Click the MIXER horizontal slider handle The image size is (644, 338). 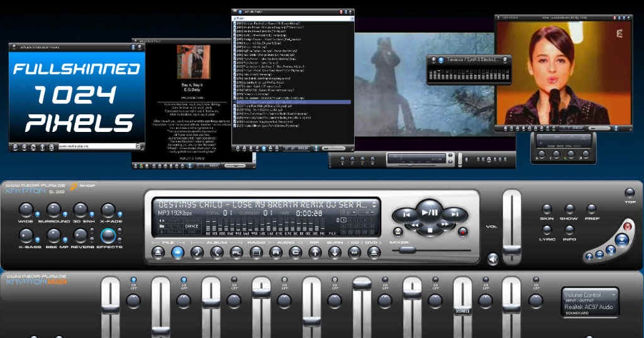(x=407, y=250)
